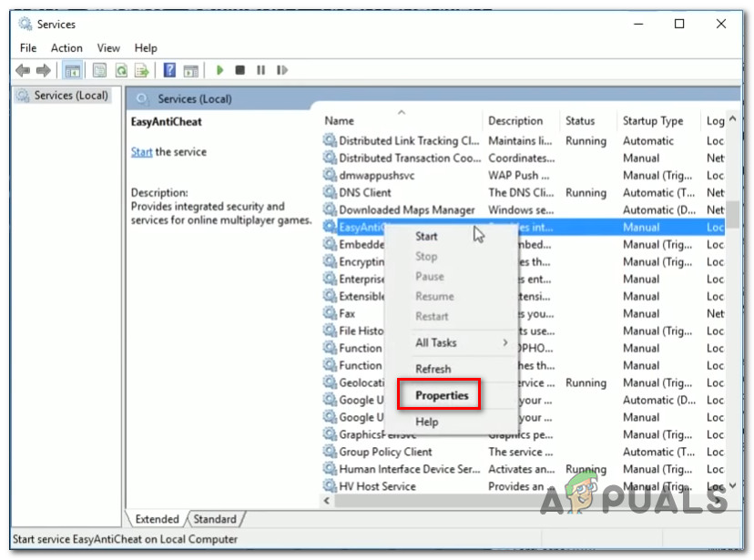
Task: Click the Properties toolbar icon
Action: click(x=99, y=71)
